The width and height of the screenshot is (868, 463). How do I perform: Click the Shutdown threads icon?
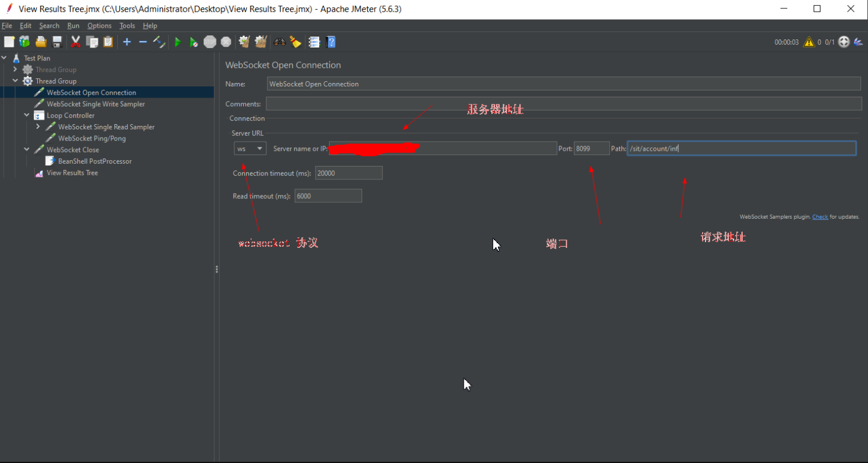point(226,42)
